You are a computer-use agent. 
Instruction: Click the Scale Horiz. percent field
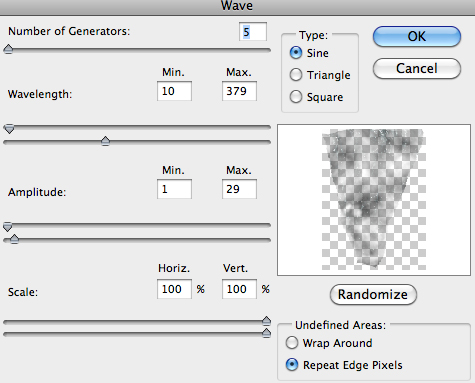click(x=174, y=289)
